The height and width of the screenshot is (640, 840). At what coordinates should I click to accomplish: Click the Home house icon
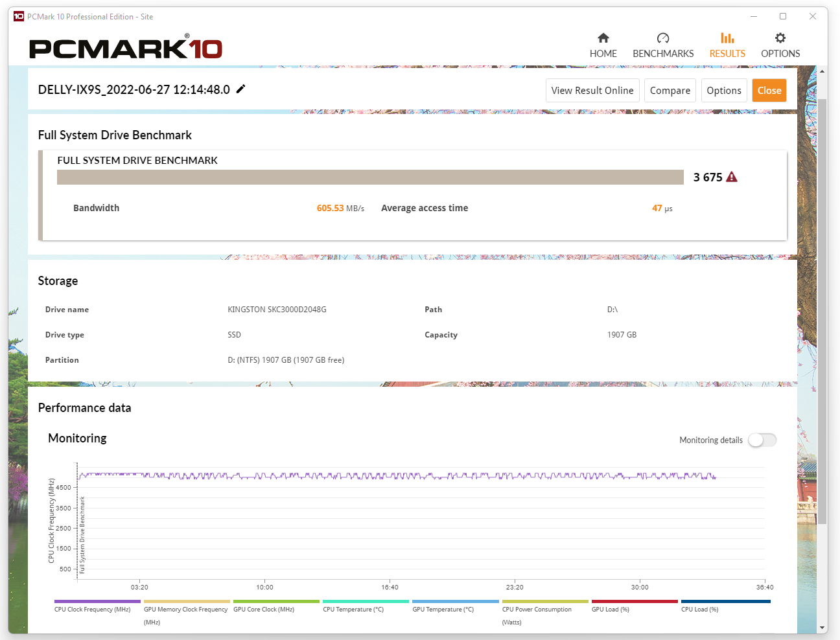point(603,38)
